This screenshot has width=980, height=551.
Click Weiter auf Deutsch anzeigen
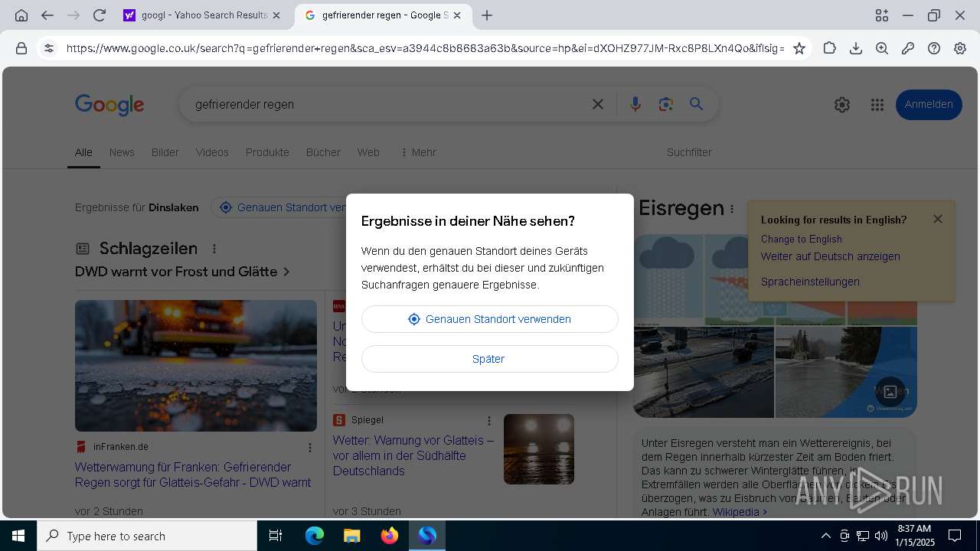[831, 256]
